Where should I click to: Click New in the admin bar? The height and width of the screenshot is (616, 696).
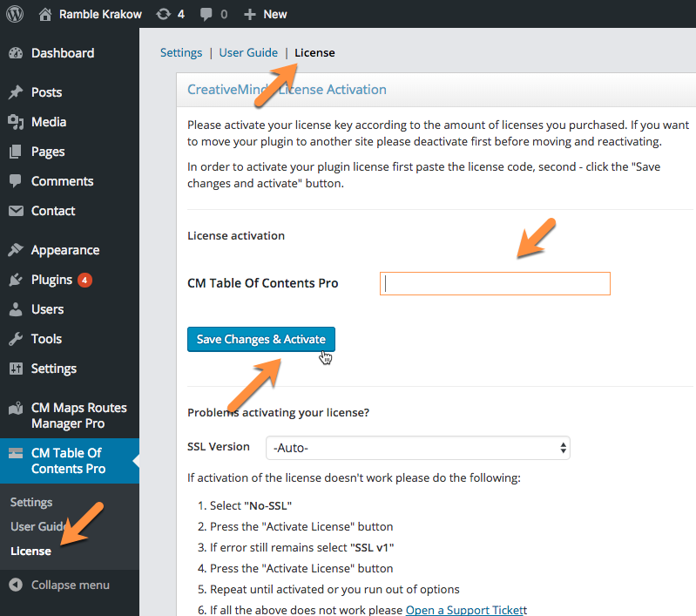[x=275, y=15]
